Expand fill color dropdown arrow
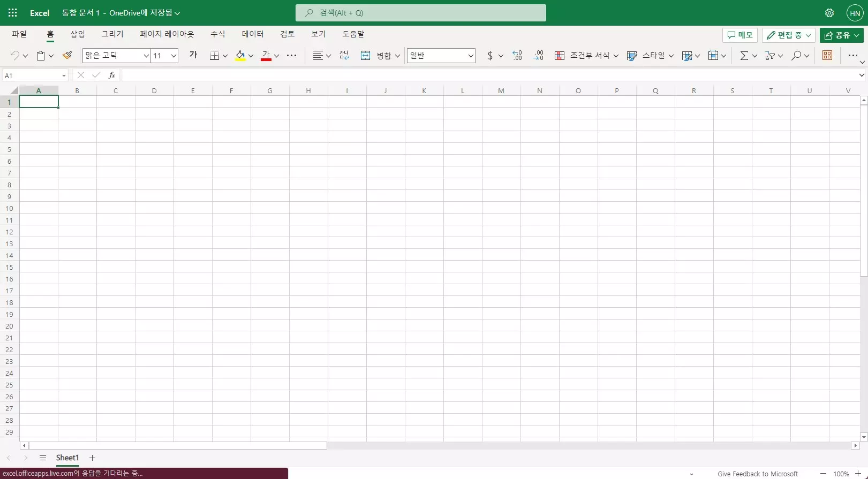This screenshot has height=479, width=868. (251, 56)
